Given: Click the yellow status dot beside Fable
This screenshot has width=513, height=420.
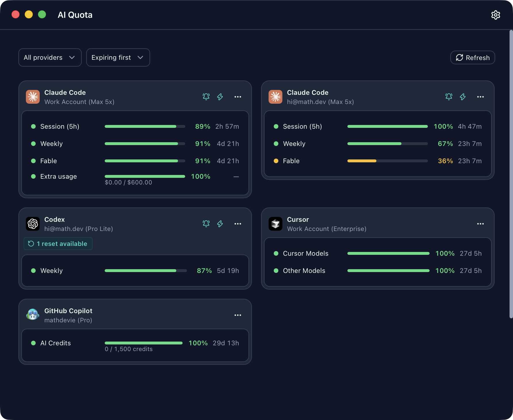Looking at the screenshot, I should pyautogui.click(x=276, y=161).
